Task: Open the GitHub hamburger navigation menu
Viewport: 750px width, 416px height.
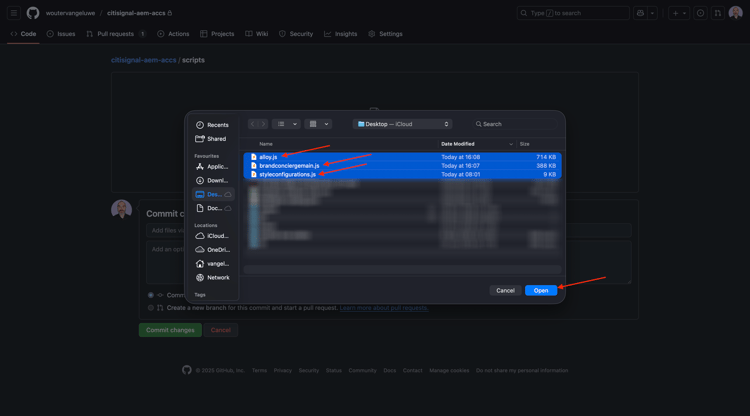Action: click(x=14, y=13)
